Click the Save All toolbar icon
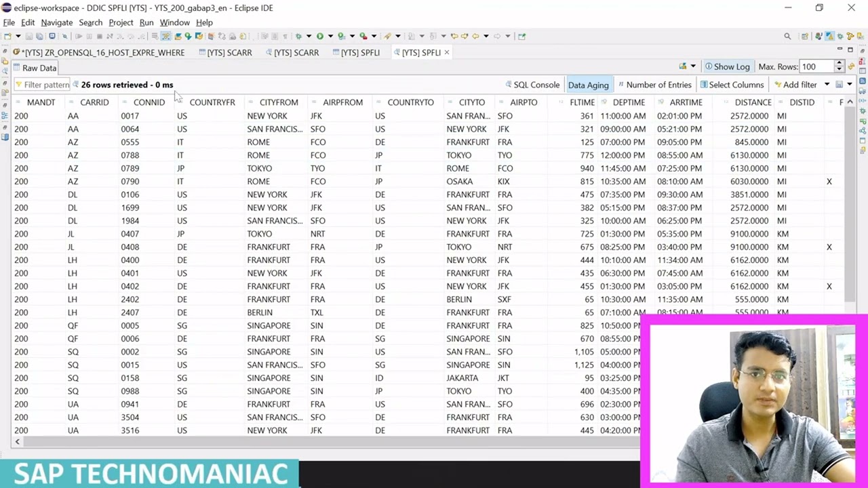 click(x=39, y=36)
